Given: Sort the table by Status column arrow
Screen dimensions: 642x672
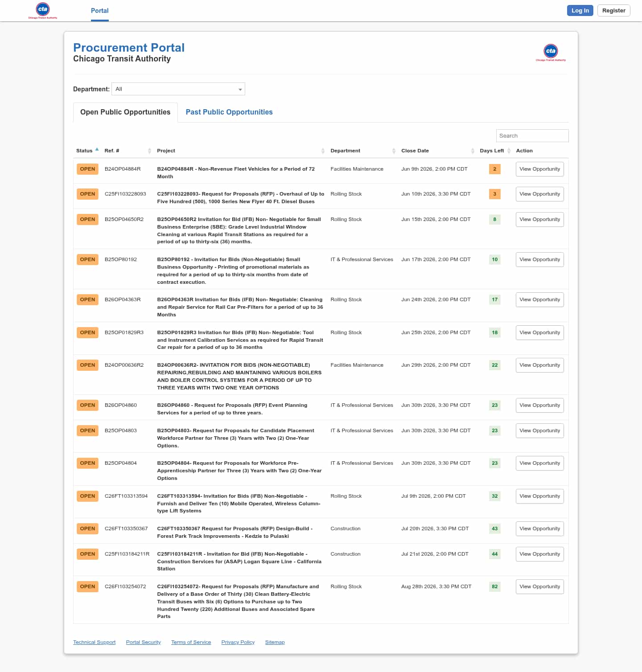Looking at the screenshot, I should coord(97,150).
